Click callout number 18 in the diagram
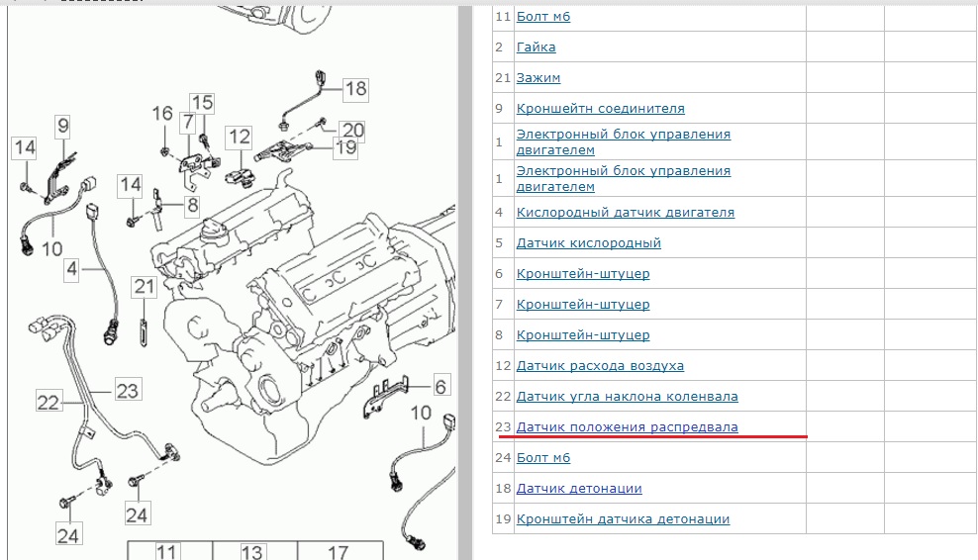This screenshot has width=978, height=560. click(x=354, y=89)
